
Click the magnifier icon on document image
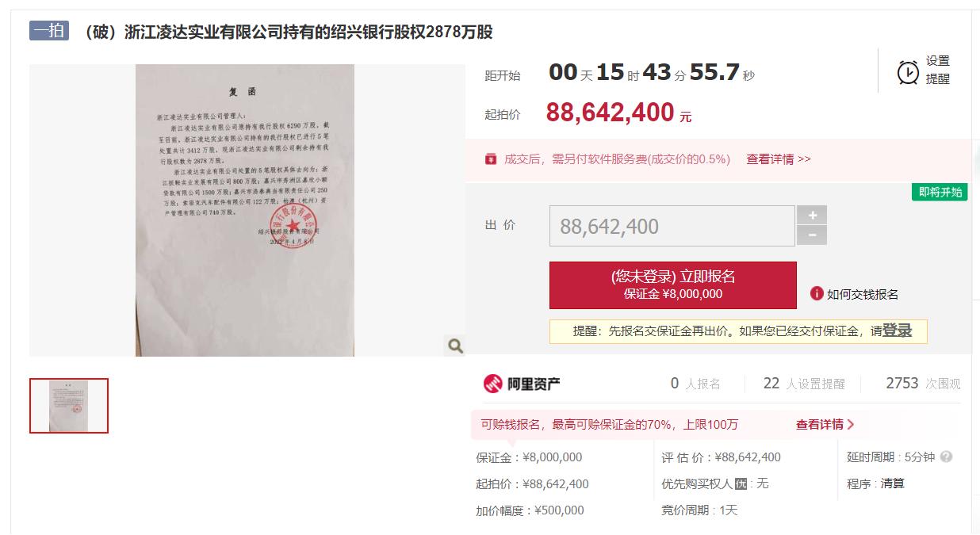[455, 345]
